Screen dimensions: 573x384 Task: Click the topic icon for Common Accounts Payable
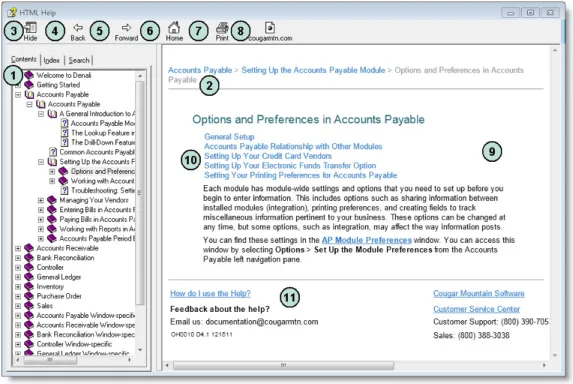pos(53,152)
